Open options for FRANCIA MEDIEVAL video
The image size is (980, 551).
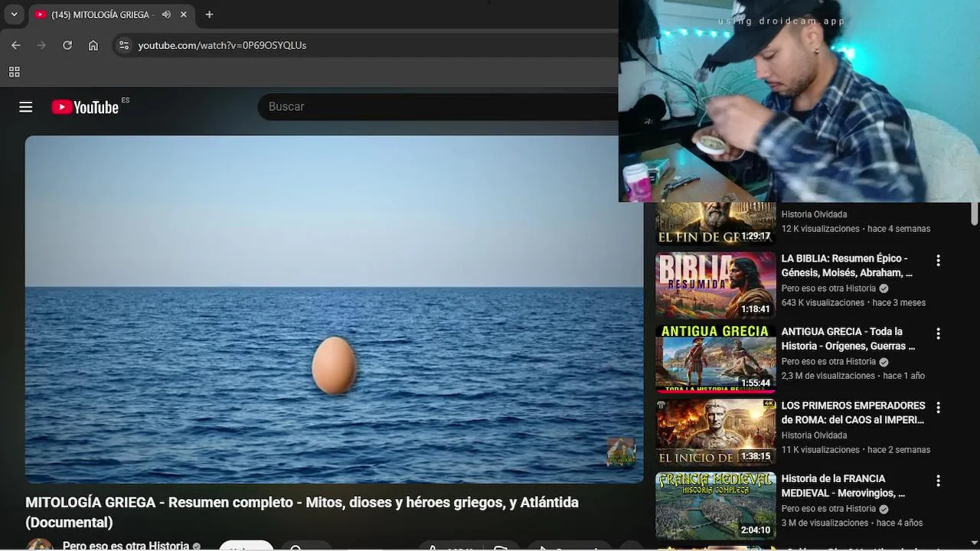pyautogui.click(x=938, y=481)
